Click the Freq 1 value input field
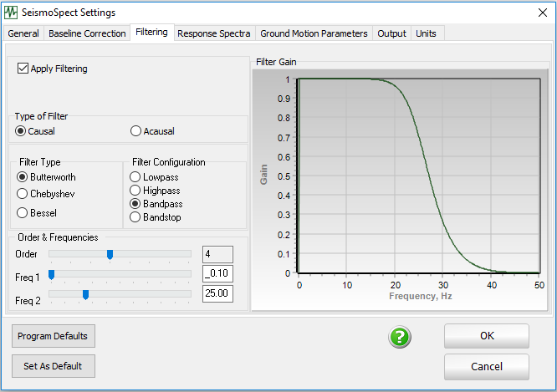Image resolution: width=557 pixels, height=392 pixels. pyautogui.click(x=217, y=274)
